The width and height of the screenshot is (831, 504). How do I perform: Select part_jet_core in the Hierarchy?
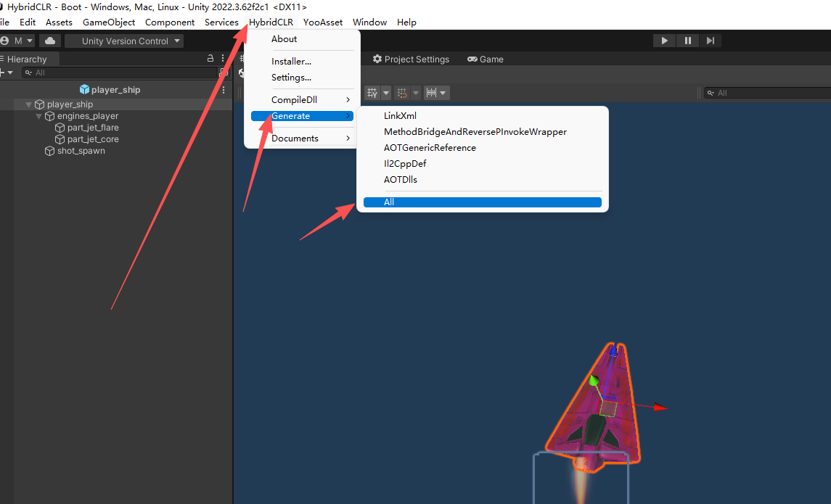[x=93, y=139]
